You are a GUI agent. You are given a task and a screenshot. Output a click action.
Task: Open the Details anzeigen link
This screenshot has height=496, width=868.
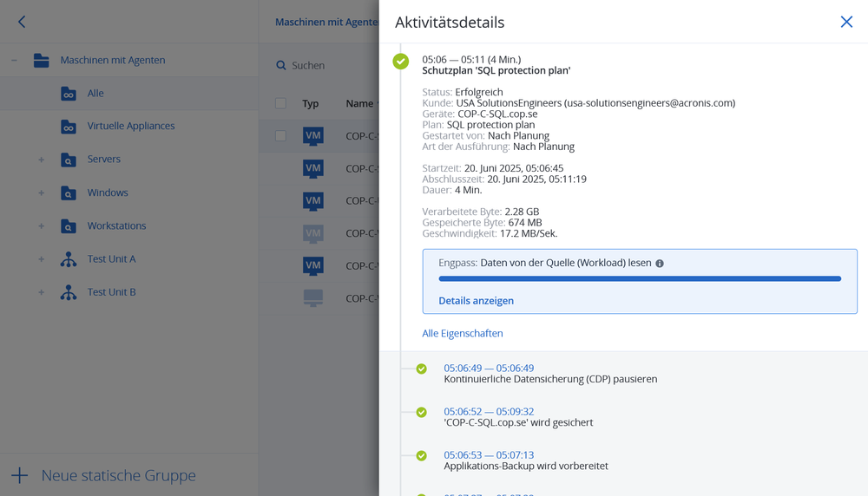476,301
